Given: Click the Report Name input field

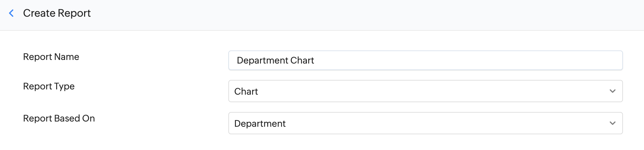Looking at the screenshot, I should tap(425, 60).
